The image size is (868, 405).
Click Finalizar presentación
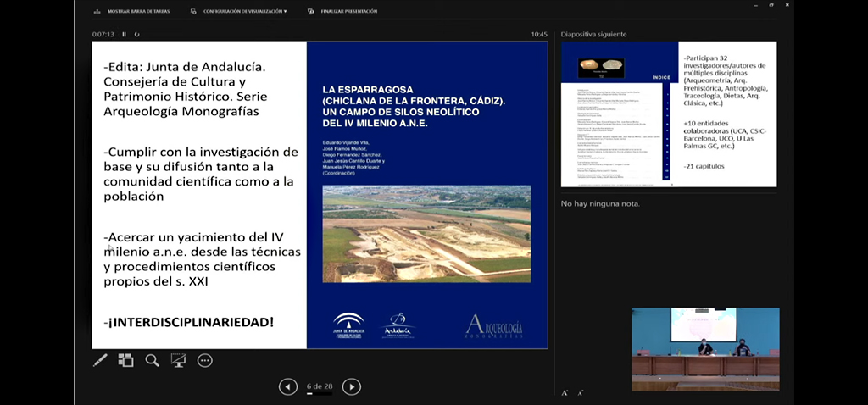coord(348,12)
